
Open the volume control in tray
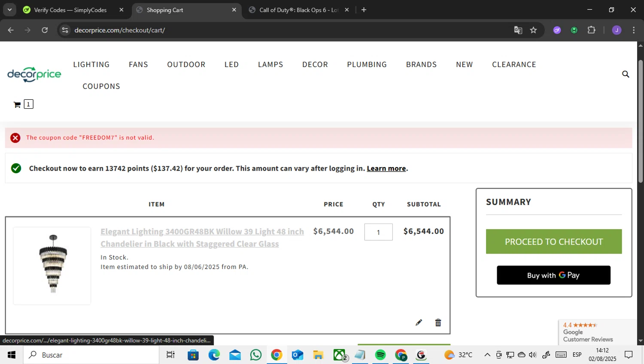(533, 355)
